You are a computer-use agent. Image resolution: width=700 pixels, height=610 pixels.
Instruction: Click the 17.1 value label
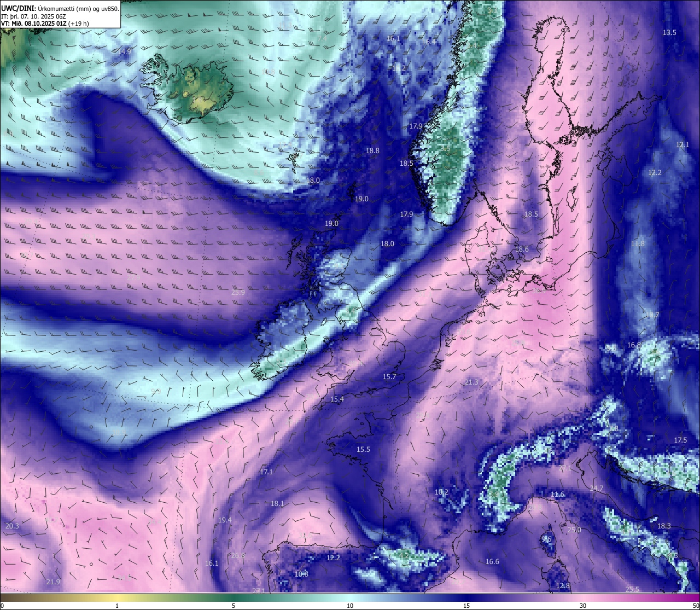266,472
